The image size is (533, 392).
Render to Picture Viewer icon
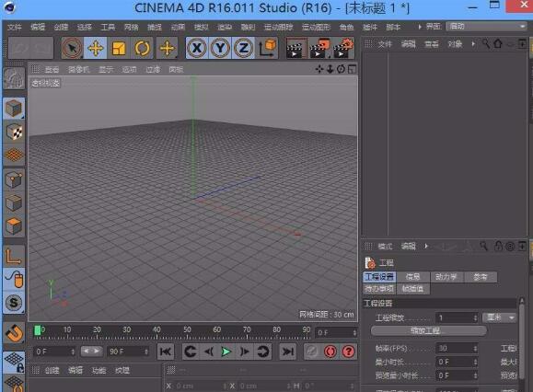319,48
